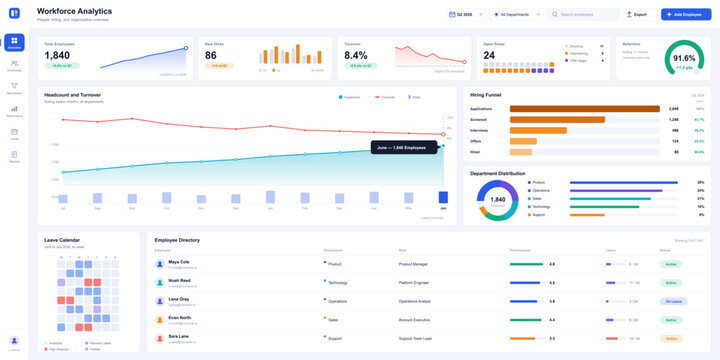This screenshot has height=360, width=720.
Task: Click the Add Employee button
Action: pyautogui.click(x=686, y=15)
